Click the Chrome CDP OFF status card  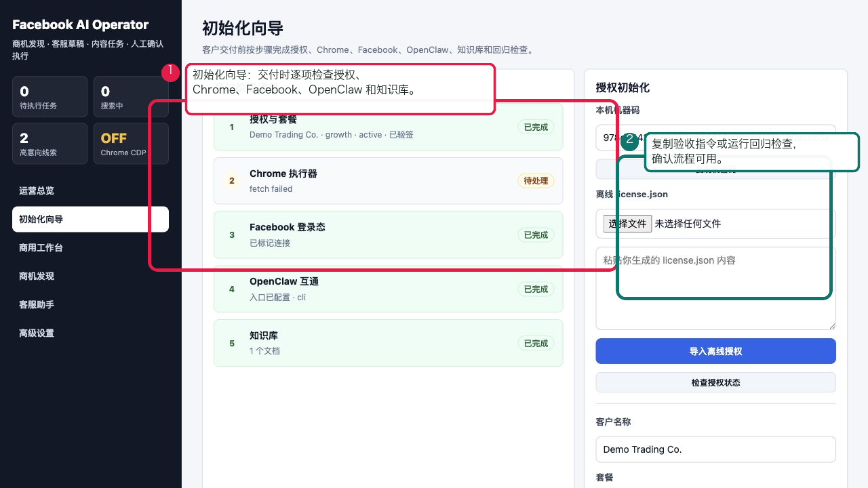point(131,144)
